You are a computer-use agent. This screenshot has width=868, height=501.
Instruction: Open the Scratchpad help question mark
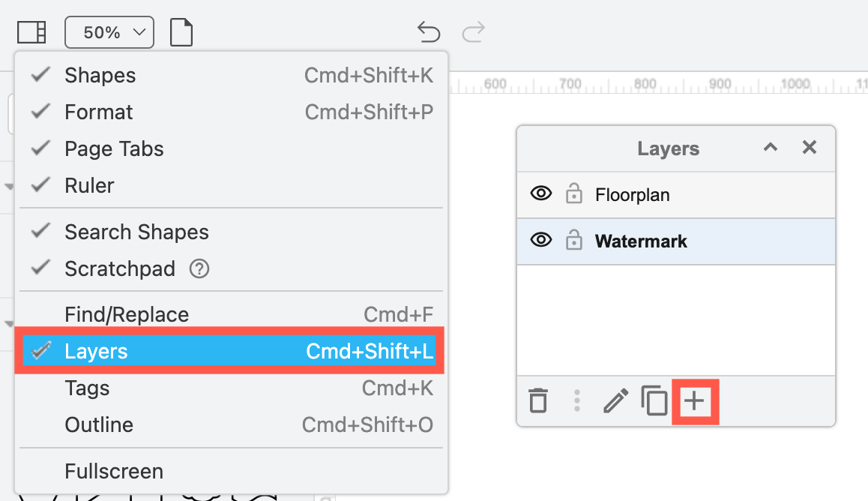(199, 268)
